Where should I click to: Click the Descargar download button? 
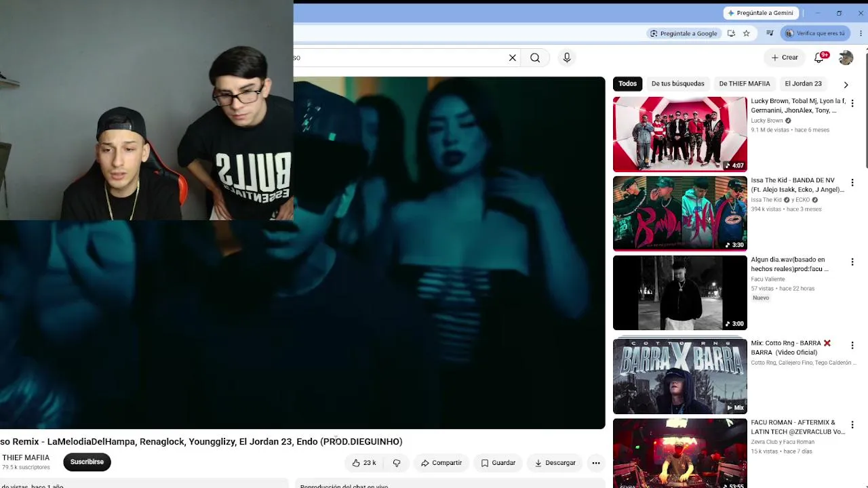click(555, 463)
